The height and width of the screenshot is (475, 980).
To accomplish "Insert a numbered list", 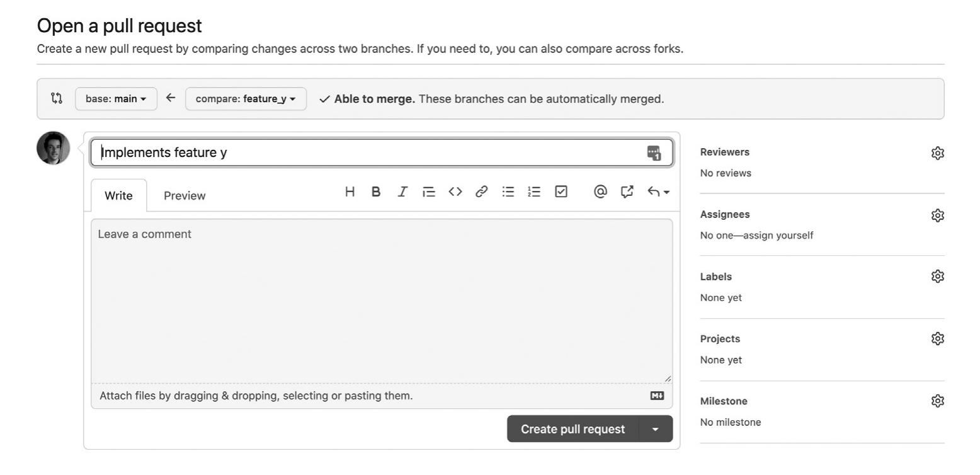I will click(534, 192).
